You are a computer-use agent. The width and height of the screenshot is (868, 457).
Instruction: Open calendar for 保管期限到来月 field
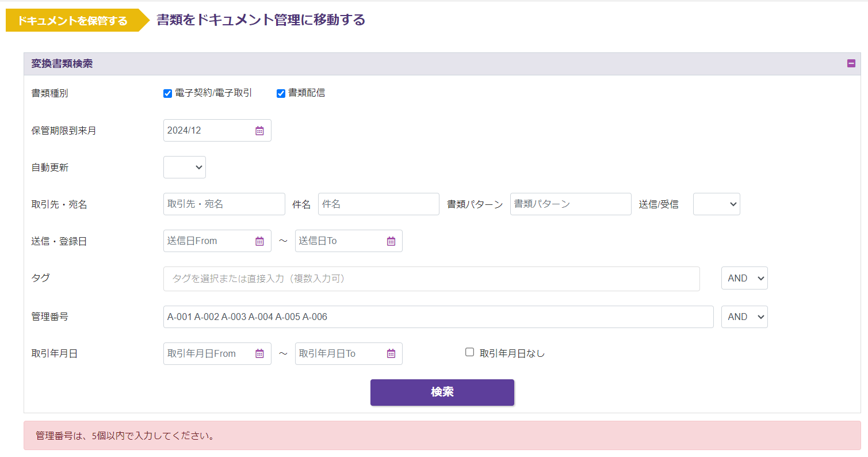click(x=259, y=131)
